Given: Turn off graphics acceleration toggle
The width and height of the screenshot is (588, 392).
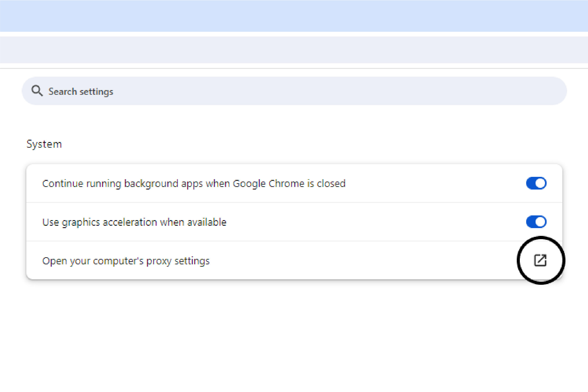Looking at the screenshot, I should point(536,222).
